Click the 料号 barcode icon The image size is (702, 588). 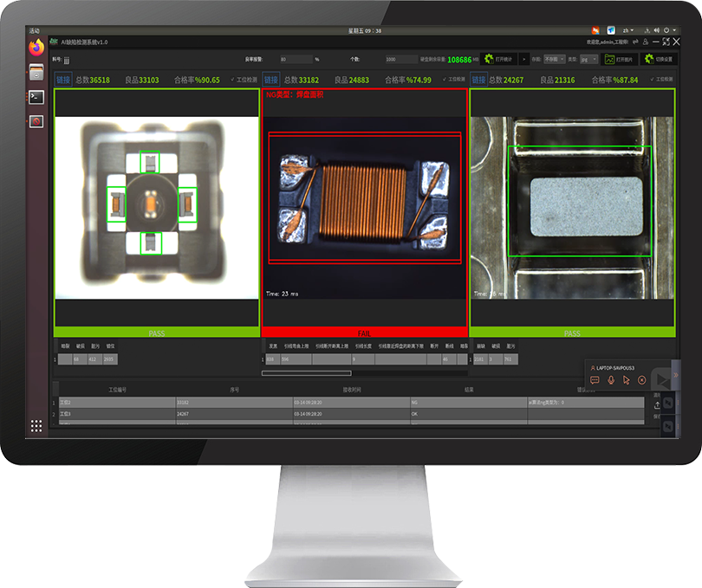[67, 60]
